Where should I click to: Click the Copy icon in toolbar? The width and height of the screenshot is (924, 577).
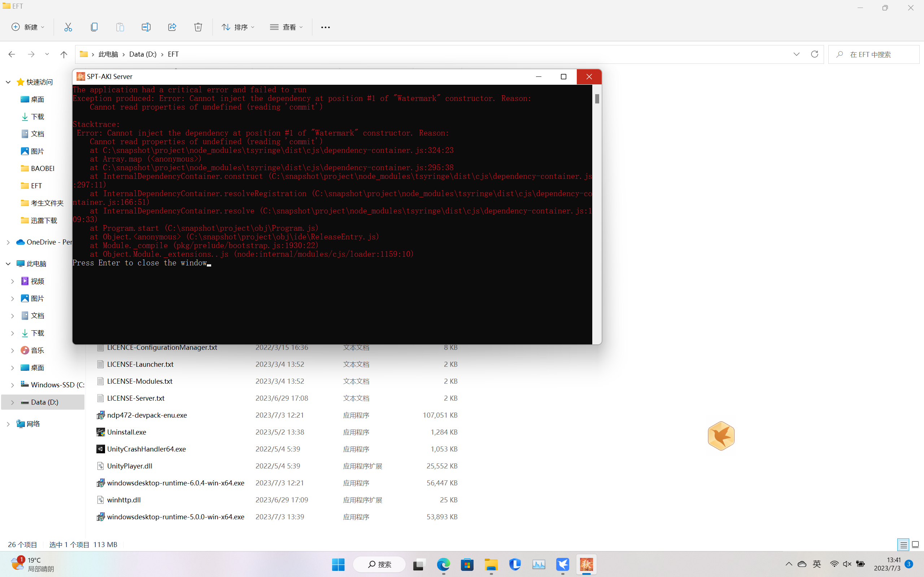tap(94, 27)
